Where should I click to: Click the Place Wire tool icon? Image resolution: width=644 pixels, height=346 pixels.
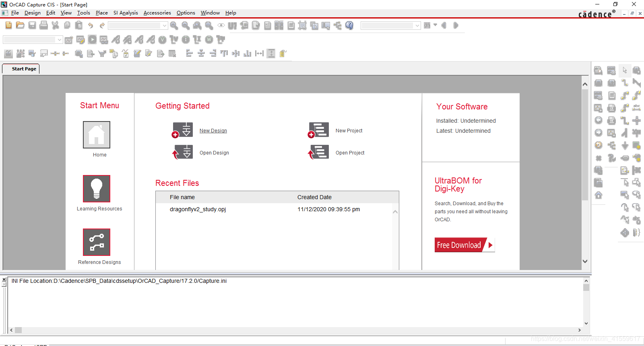pyautogui.click(x=625, y=83)
